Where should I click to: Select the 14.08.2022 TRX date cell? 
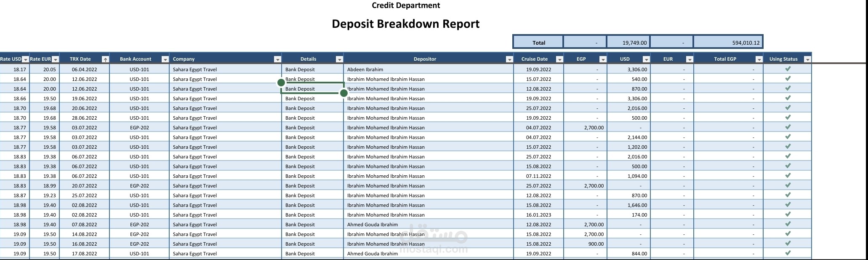[84, 234]
